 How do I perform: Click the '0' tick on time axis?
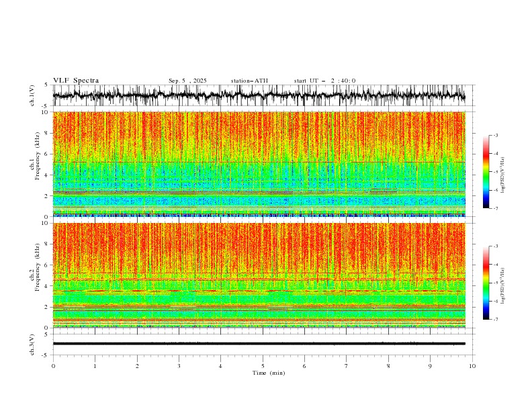(x=53, y=366)
